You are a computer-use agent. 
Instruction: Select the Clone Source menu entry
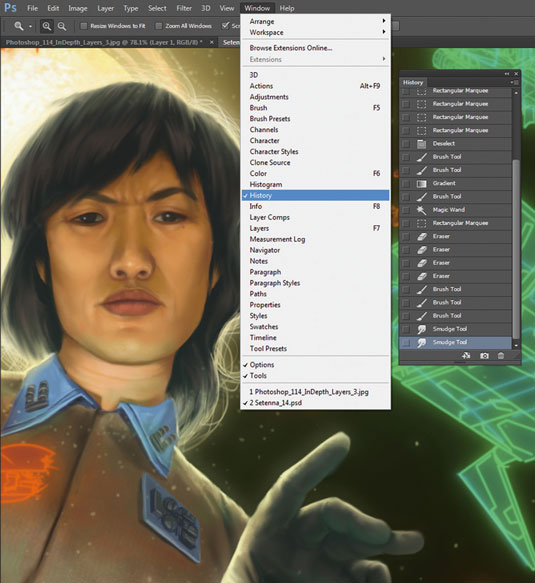[315, 162]
